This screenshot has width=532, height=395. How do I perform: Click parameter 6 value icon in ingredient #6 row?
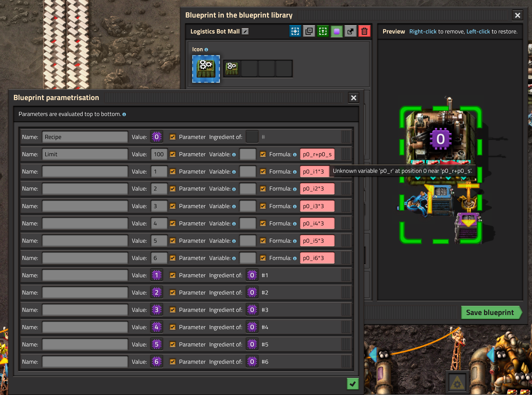[x=157, y=362]
